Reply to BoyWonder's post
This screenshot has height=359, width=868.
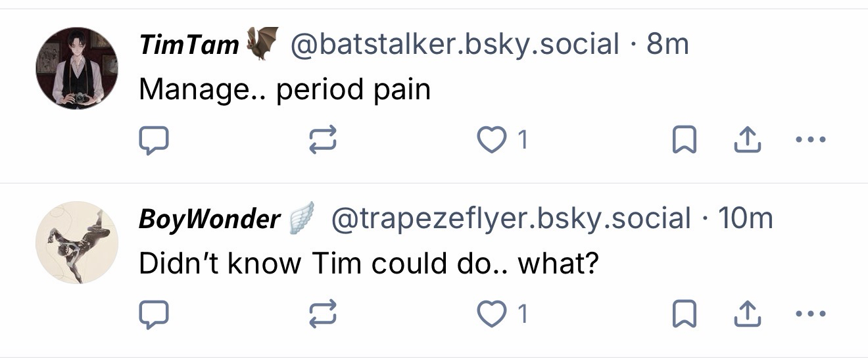pos(154,314)
